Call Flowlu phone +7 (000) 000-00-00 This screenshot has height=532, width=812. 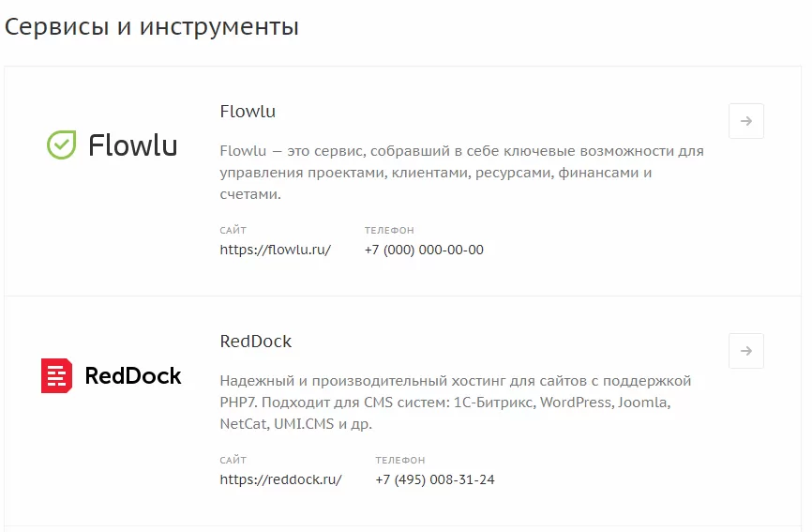[x=424, y=250]
